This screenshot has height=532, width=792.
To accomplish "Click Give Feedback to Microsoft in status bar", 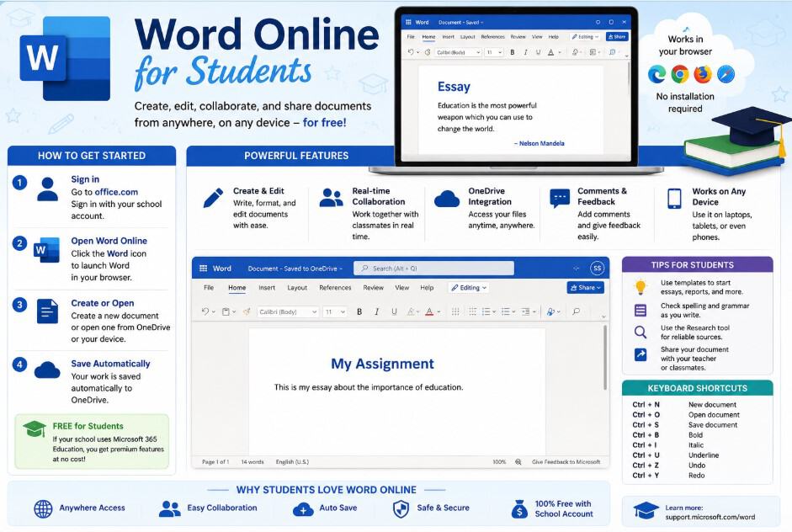I will pos(566,462).
